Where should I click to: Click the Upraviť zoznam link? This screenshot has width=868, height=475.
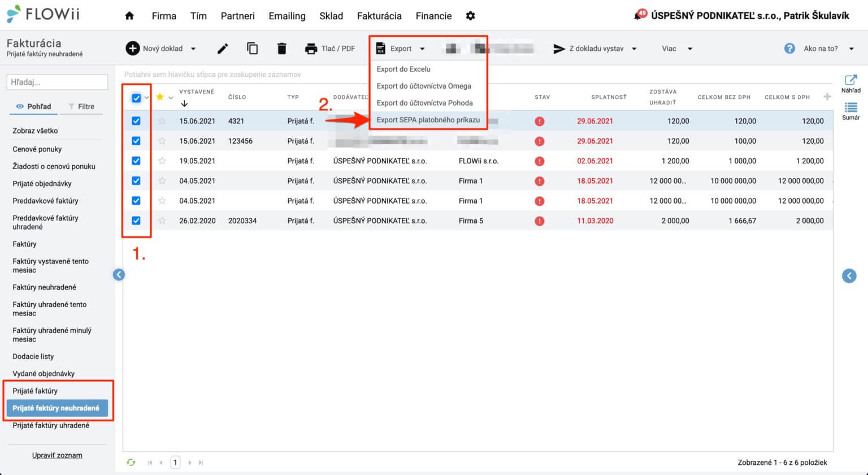tap(57, 455)
